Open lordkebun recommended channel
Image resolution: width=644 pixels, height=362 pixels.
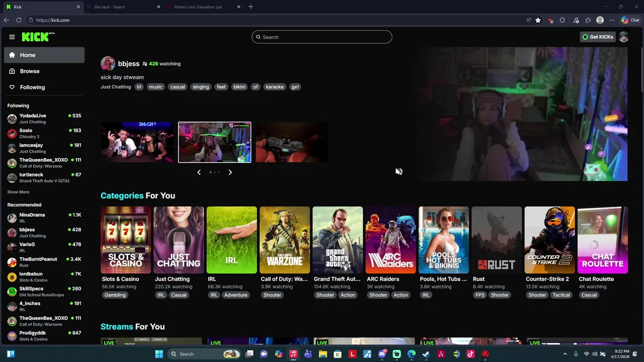point(44,277)
